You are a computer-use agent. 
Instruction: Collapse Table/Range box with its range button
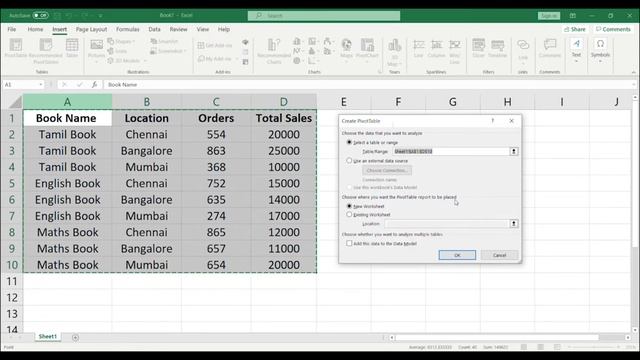coord(514,151)
